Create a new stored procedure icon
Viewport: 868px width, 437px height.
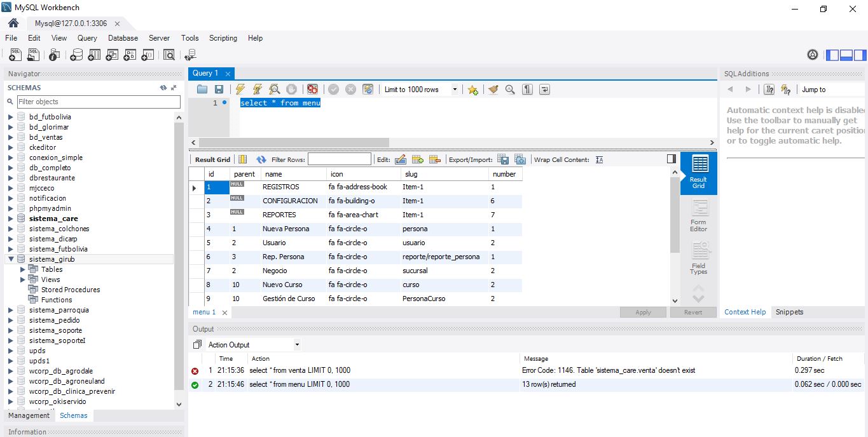pos(130,55)
